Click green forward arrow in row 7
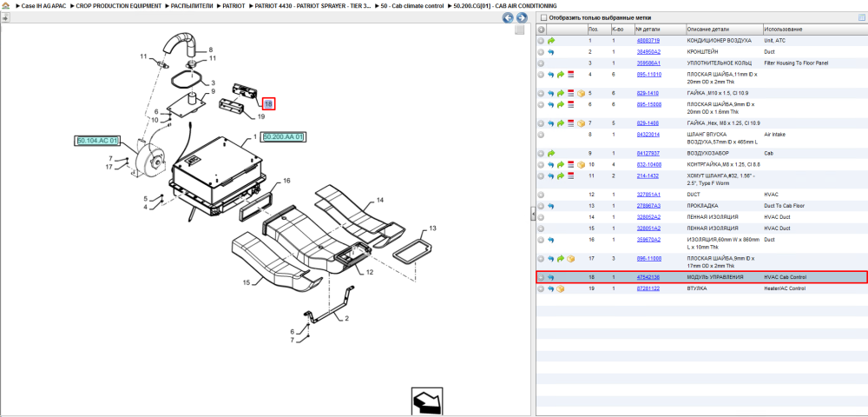This screenshot has width=868, height=417. coord(561,123)
